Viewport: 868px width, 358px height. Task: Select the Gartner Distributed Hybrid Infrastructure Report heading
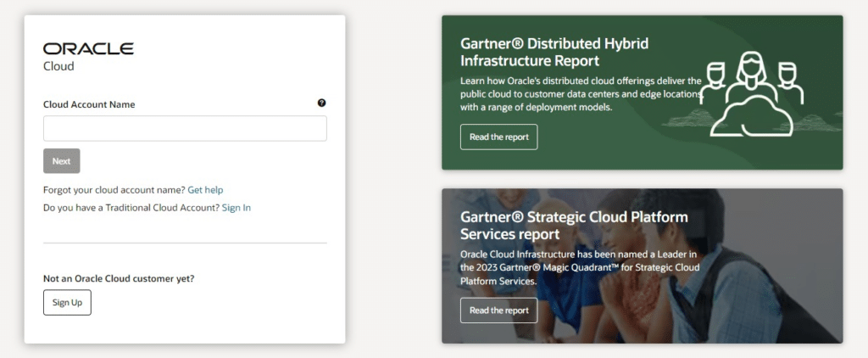pyautogui.click(x=554, y=52)
